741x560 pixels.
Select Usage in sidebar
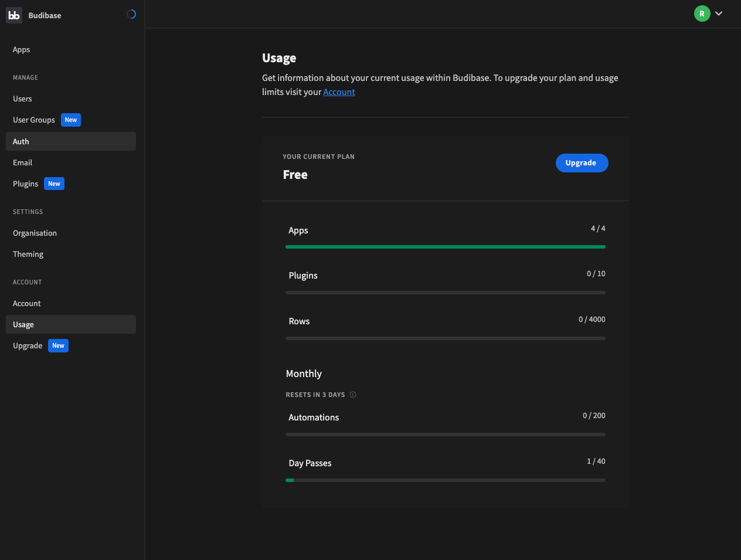(71, 324)
